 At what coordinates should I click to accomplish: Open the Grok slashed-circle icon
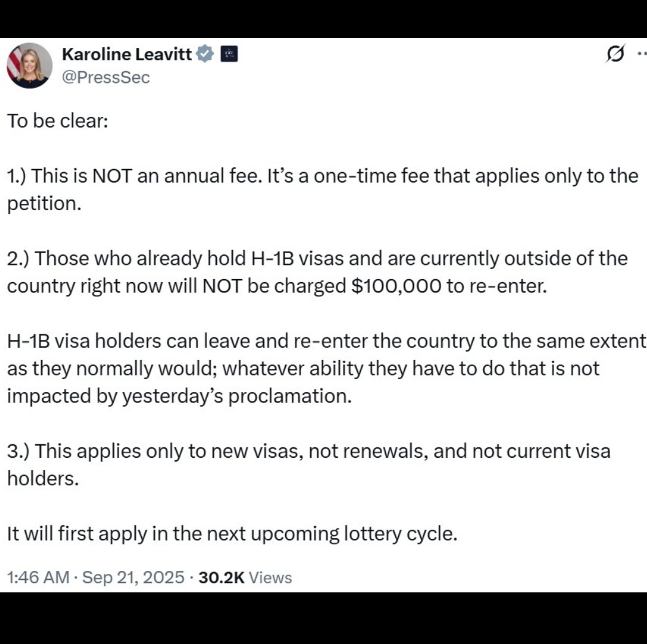tap(616, 53)
